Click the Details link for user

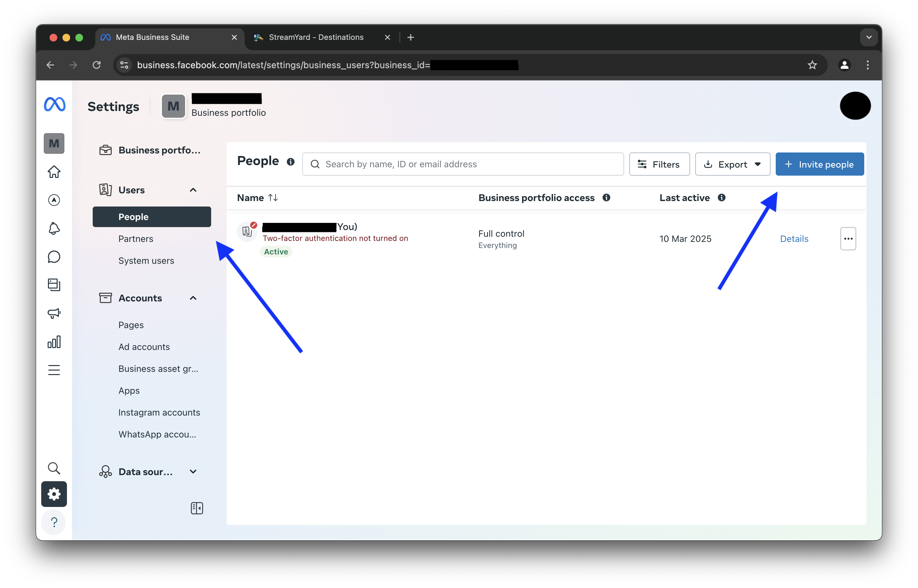coord(794,238)
